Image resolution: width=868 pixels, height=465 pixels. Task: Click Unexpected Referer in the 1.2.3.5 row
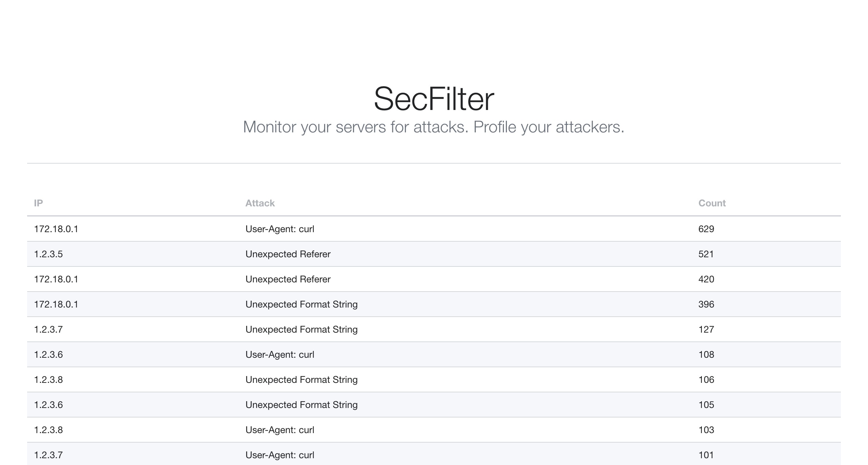288,254
